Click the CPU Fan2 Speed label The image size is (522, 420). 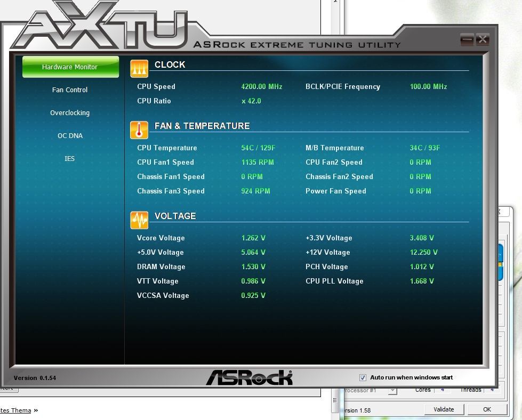coord(334,162)
